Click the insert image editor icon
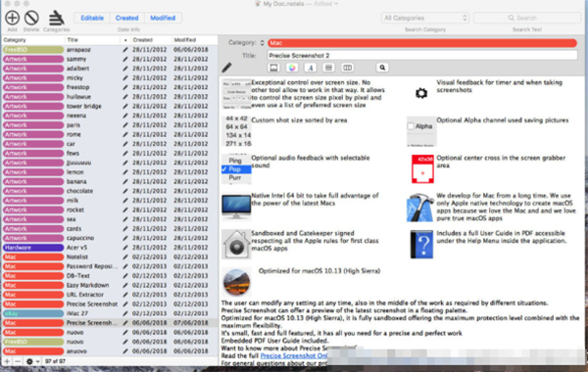Screen dimensions: 588x372 [x=273, y=68]
